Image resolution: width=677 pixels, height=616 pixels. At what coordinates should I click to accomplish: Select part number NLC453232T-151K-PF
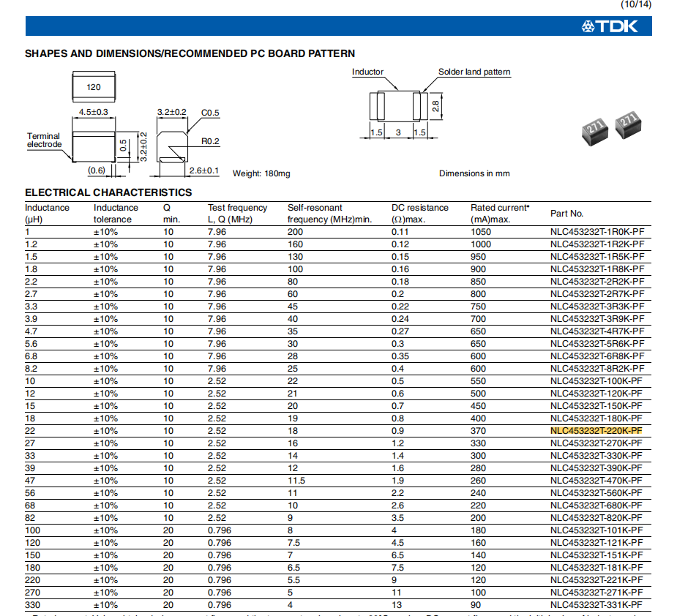click(x=596, y=555)
